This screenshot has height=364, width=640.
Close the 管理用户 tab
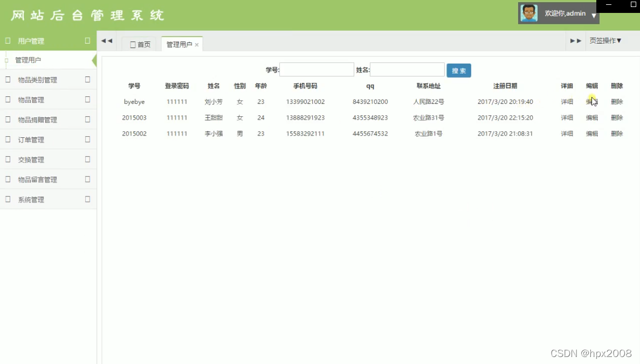197,45
